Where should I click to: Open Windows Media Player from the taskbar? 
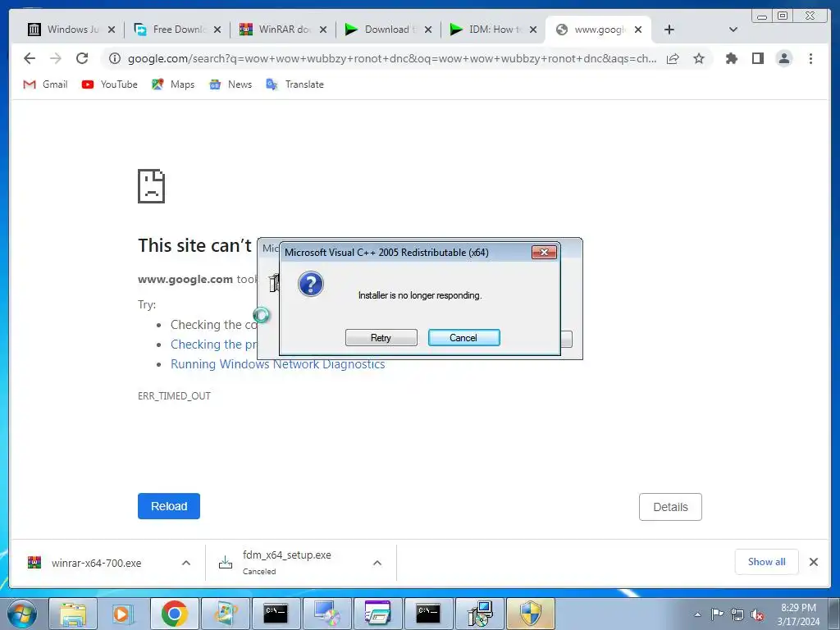[123, 614]
